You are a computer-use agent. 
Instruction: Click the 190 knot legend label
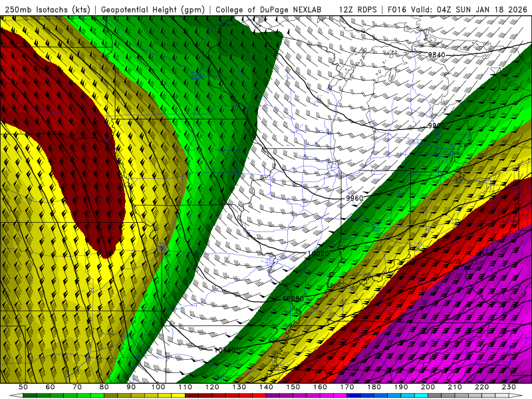[x=402, y=387]
